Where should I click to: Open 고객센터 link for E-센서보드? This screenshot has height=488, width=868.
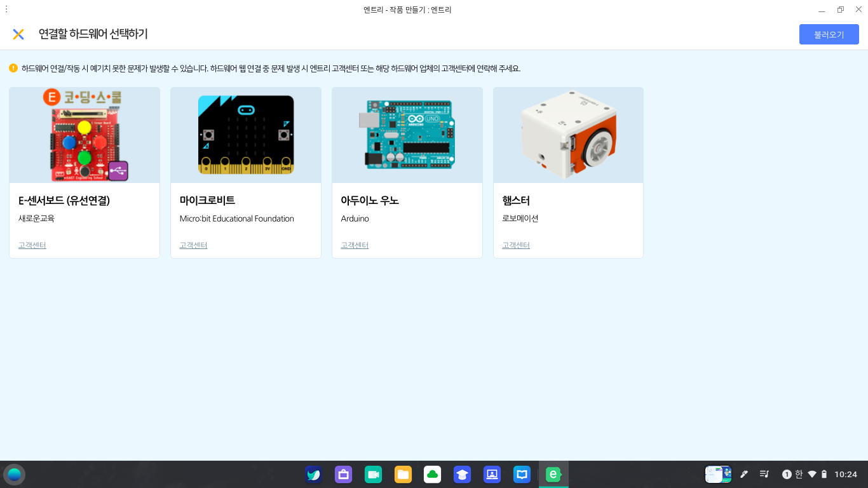point(32,245)
